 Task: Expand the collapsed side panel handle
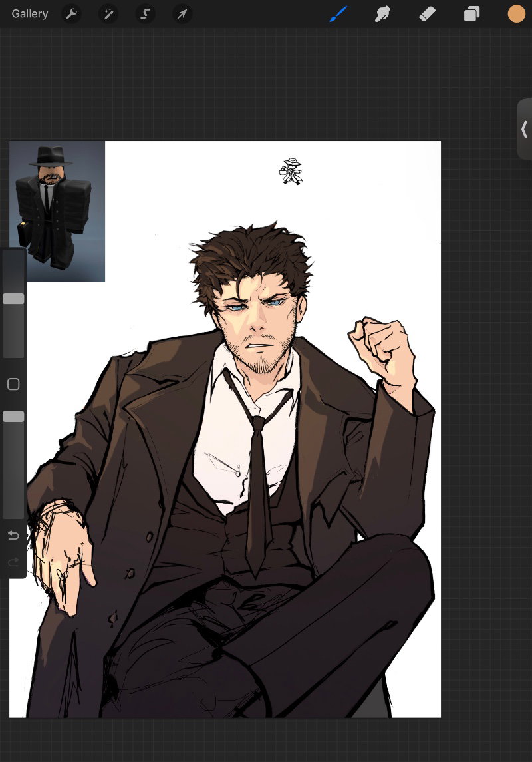pyautogui.click(x=524, y=129)
